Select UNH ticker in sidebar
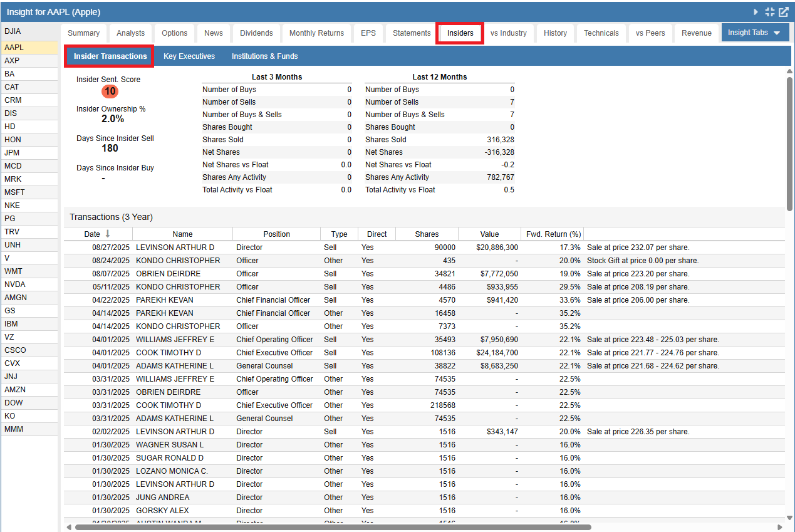This screenshot has height=532, width=795. tap(29, 245)
